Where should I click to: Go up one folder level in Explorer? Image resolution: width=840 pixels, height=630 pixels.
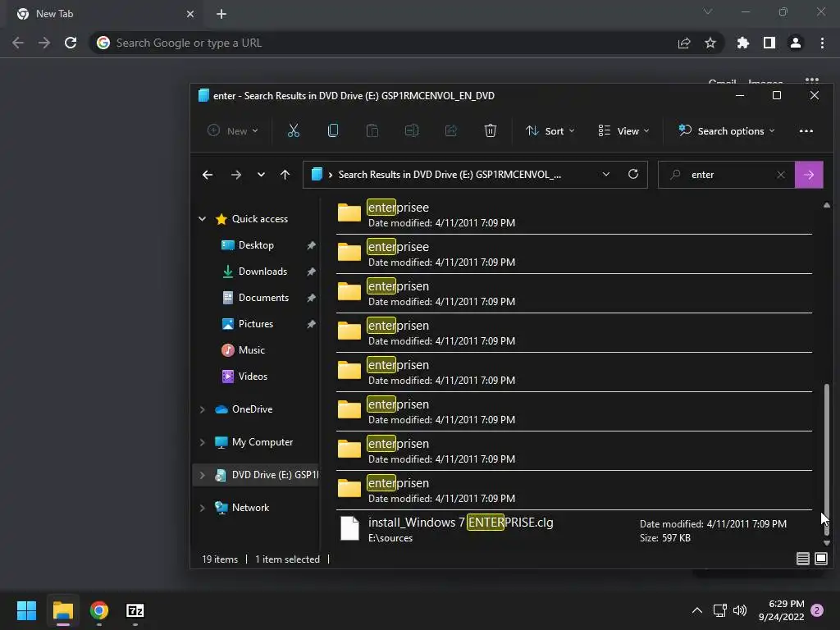click(285, 175)
